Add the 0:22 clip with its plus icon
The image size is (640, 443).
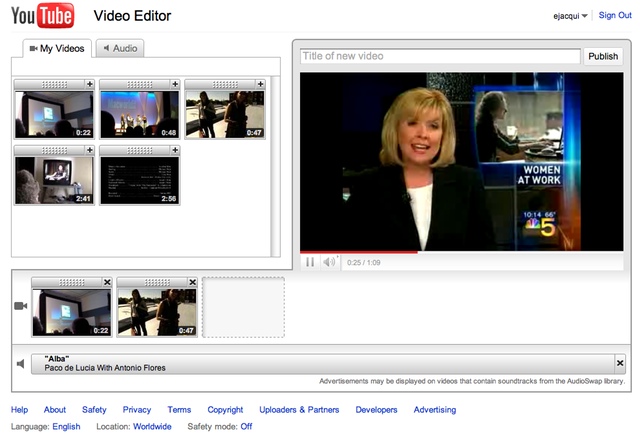(90, 84)
